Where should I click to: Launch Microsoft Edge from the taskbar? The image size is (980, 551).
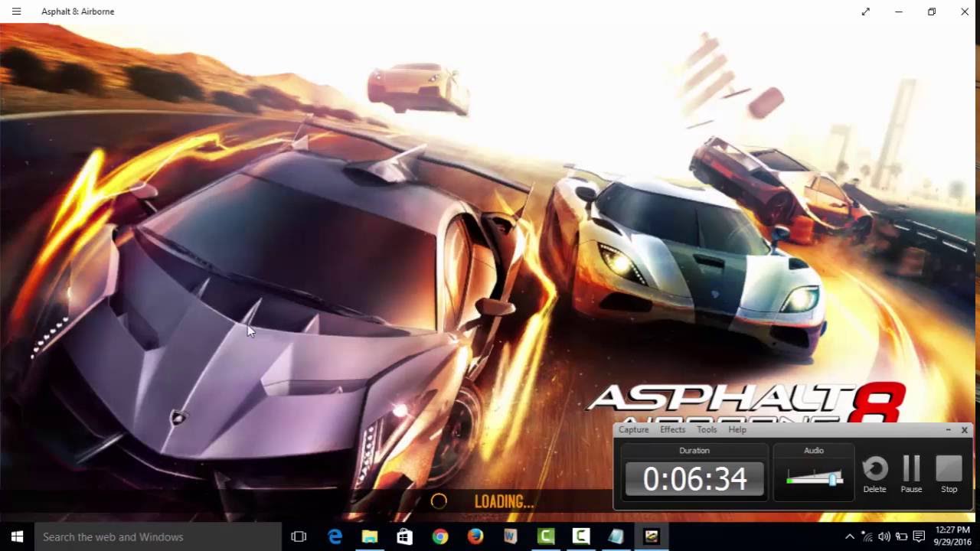click(x=335, y=537)
